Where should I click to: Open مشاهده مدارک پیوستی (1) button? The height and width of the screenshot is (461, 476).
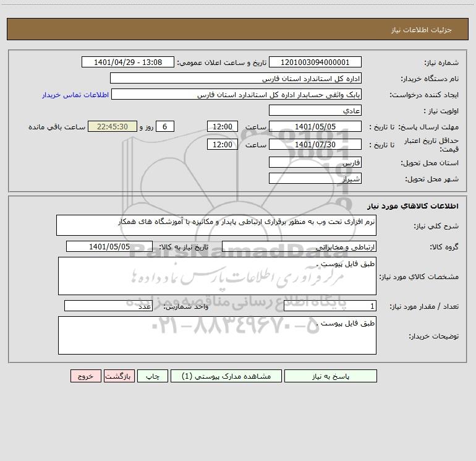[x=226, y=376]
